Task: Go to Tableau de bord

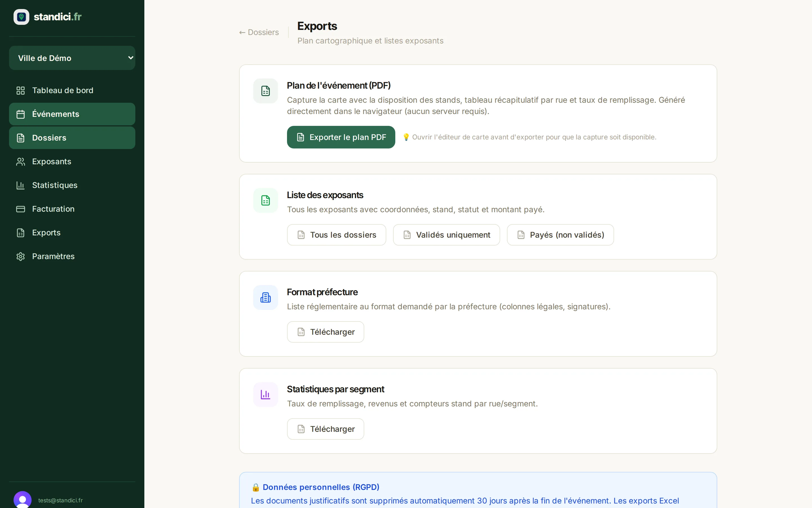Action: [72, 90]
